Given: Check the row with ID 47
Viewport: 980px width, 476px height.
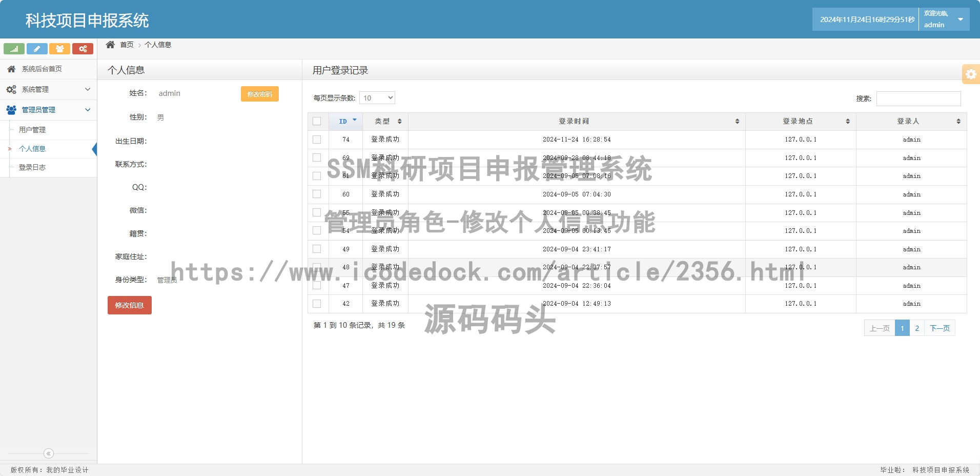Looking at the screenshot, I should (317, 286).
